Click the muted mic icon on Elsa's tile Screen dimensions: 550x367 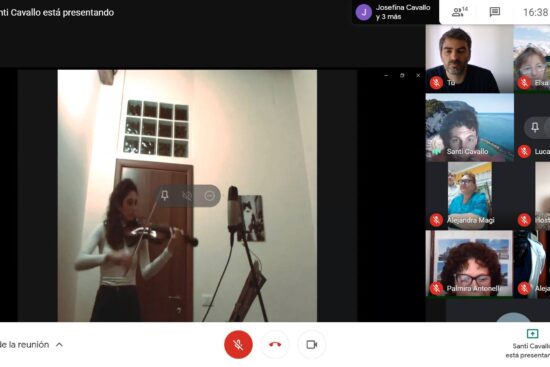coord(524,83)
